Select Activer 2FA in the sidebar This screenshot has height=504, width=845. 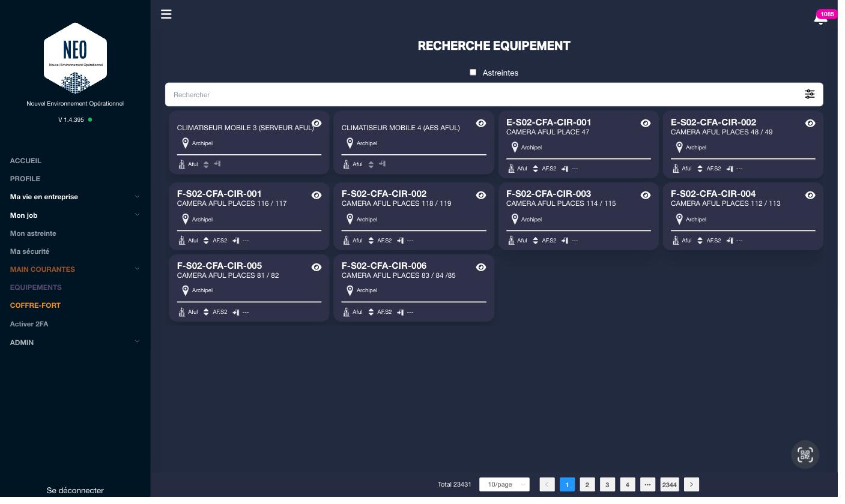click(29, 324)
